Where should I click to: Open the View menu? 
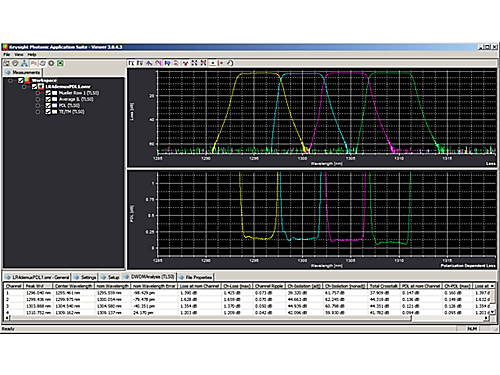point(19,54)
